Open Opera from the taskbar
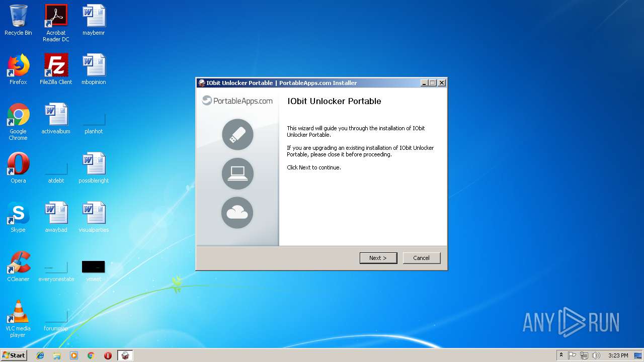Viewport: 644px width, 362px height. coord(108,355)
